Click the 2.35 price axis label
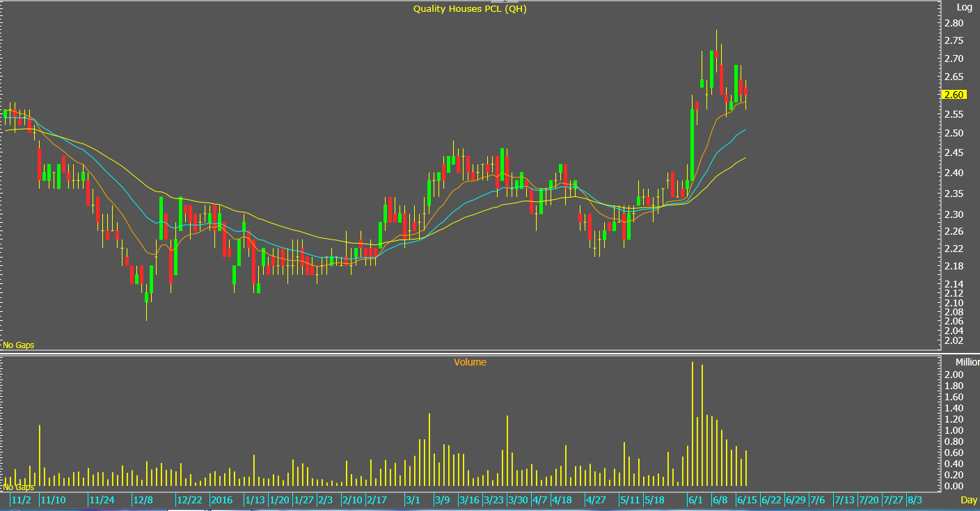 [x=954, y=194]
